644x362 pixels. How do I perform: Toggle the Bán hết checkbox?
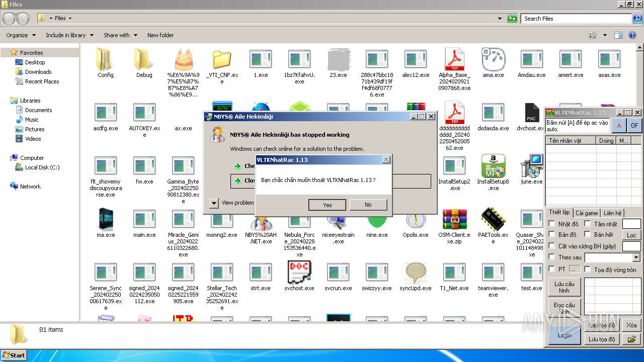click(x=587, y=234)
